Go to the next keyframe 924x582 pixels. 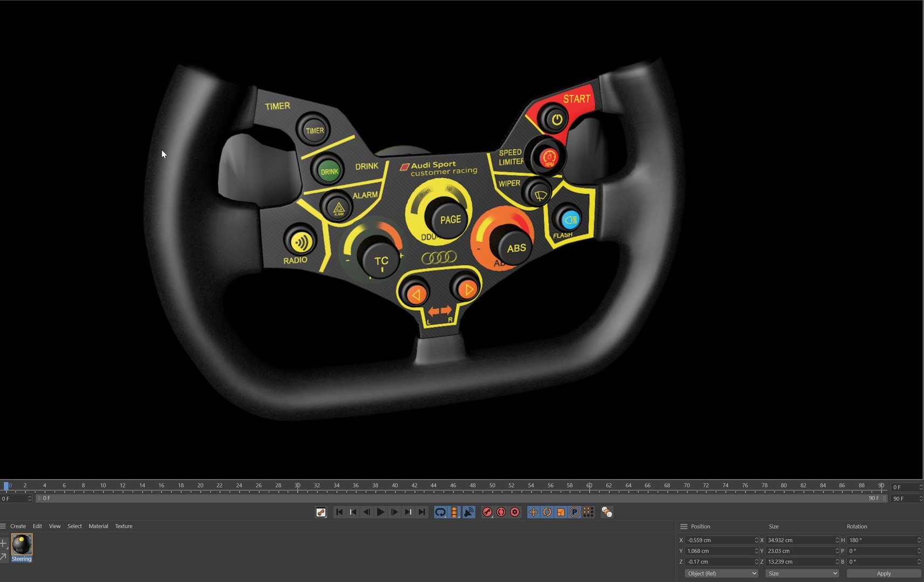click(408, 512)
